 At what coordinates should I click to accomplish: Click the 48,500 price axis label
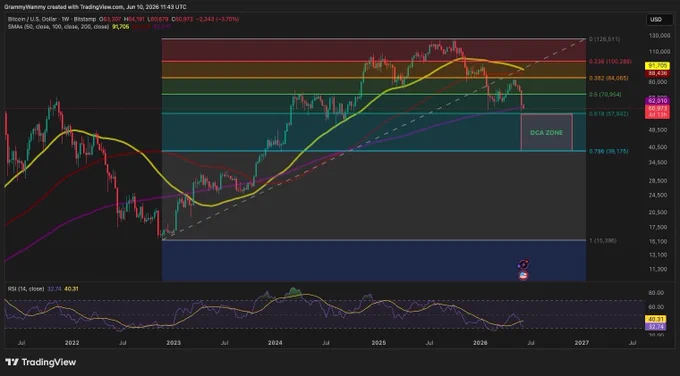[659, 130]
